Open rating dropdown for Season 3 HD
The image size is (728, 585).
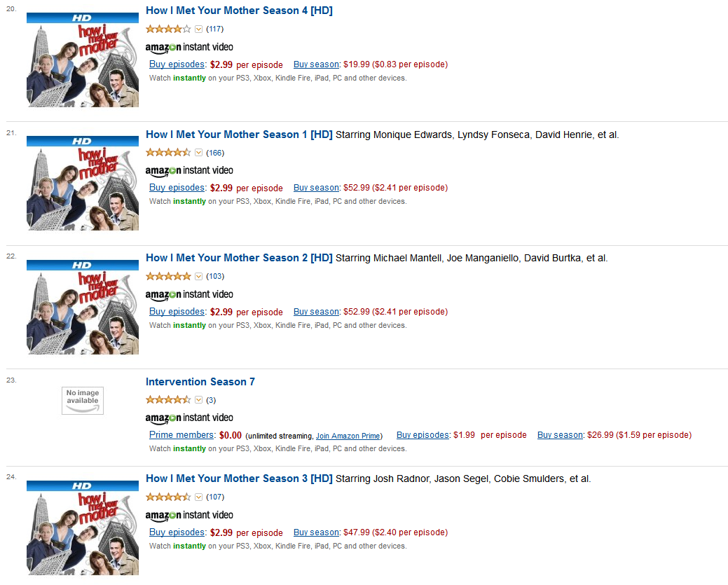pos(198,497)
